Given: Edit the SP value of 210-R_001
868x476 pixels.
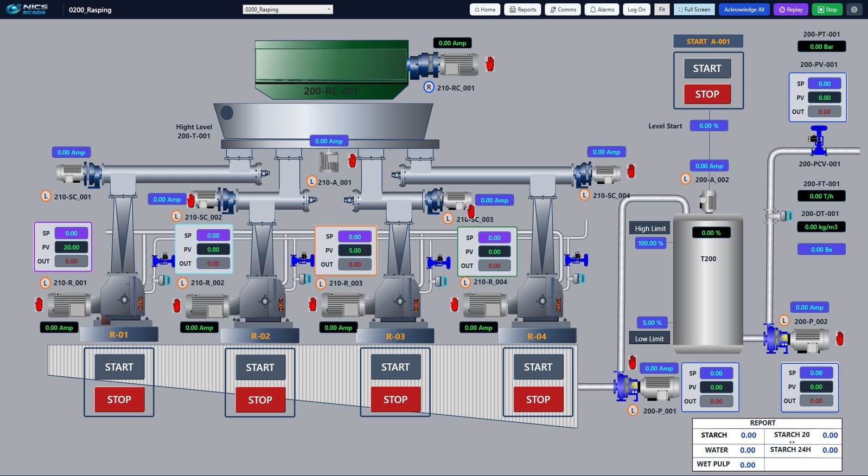Looking at the screenshot, I should pos(72,233).
